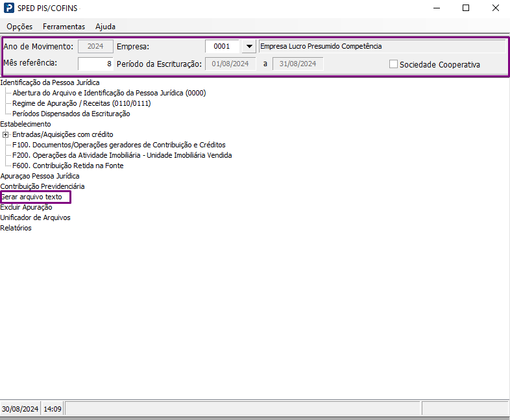The width and height of the screenshot is (510, 420).
Task: Click Excluir Apuração
Action: tap(26, 208)
